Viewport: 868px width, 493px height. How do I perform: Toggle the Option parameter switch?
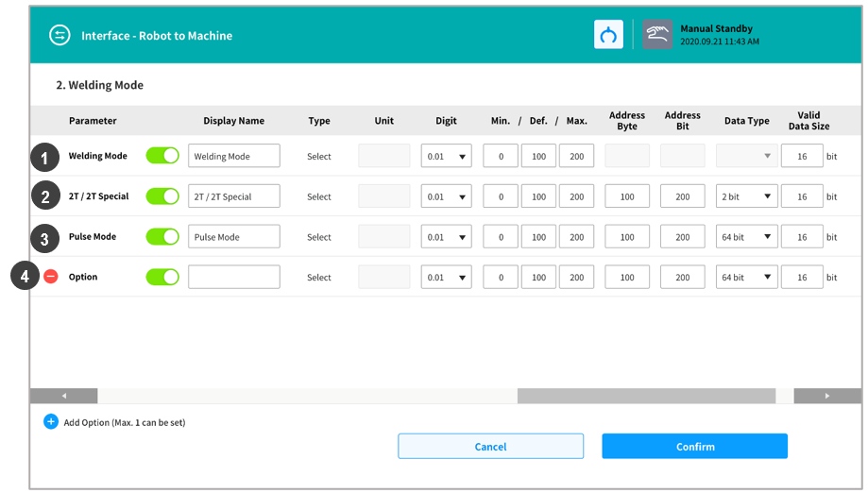click(162, 277)
